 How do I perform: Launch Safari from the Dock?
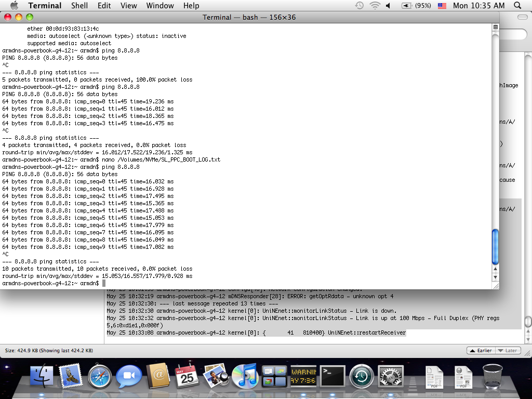(x=100, y=377)
